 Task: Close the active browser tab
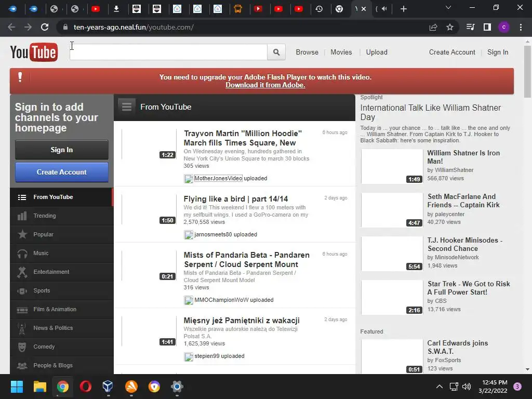coord(364,9)
